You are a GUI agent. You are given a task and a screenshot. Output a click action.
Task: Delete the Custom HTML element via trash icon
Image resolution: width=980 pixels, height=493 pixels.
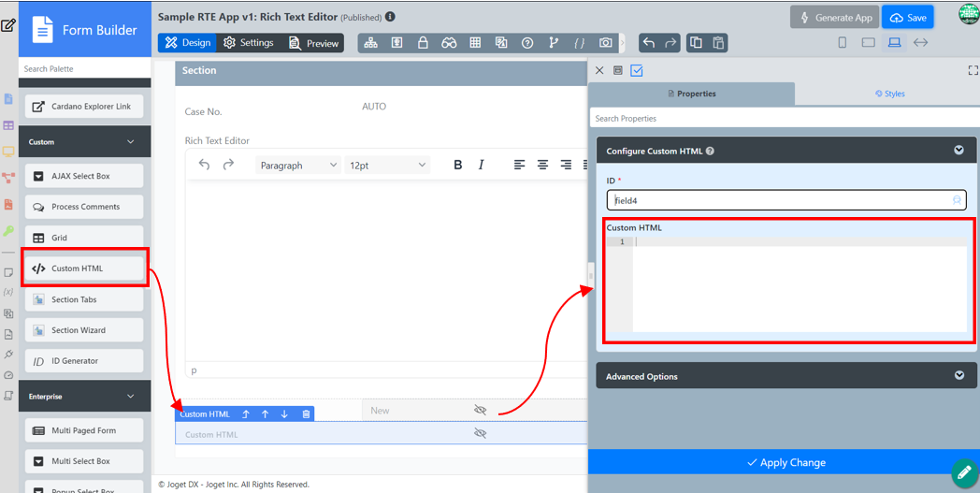coord(306,413)
